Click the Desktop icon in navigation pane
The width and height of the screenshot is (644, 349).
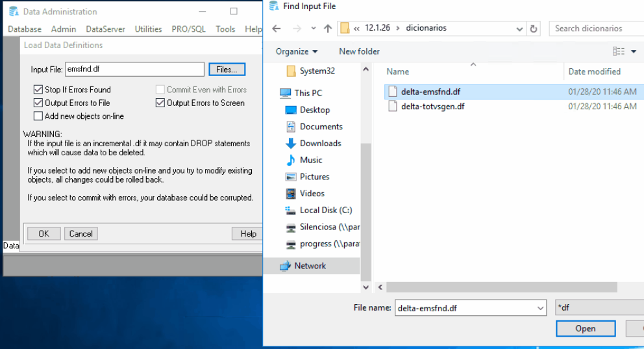click(x=291, y=110)
